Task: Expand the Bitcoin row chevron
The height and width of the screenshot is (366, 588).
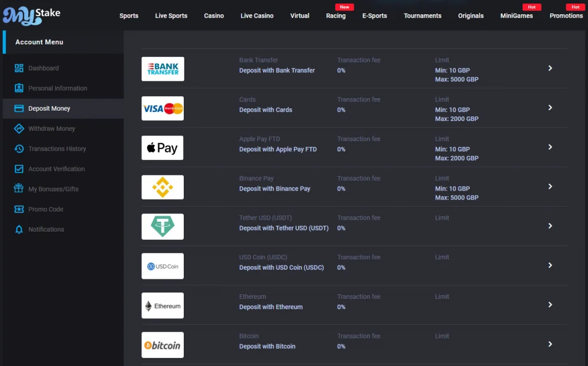Action: pyautogui.click(x=550, y=344)
